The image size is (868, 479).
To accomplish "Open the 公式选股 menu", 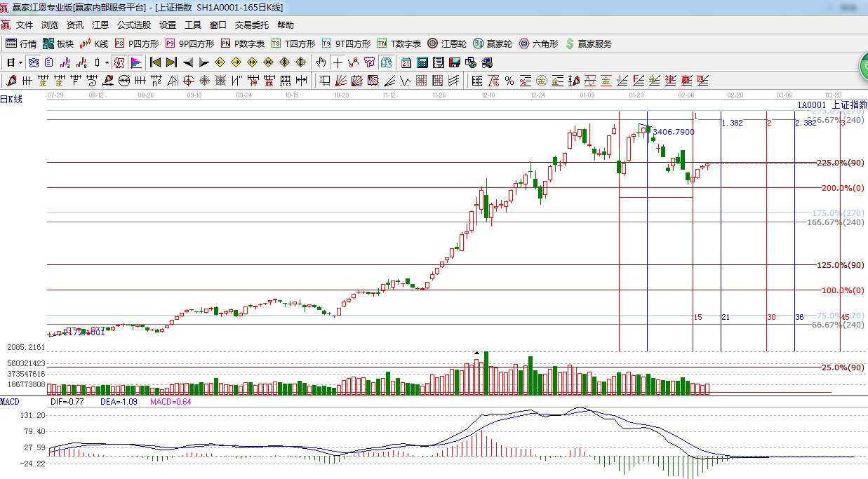I will click(133, 25).
